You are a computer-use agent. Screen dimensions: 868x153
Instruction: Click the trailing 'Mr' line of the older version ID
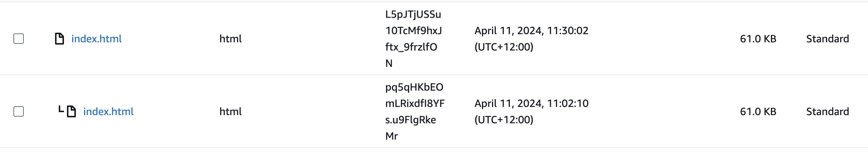(x=392, y=136)
